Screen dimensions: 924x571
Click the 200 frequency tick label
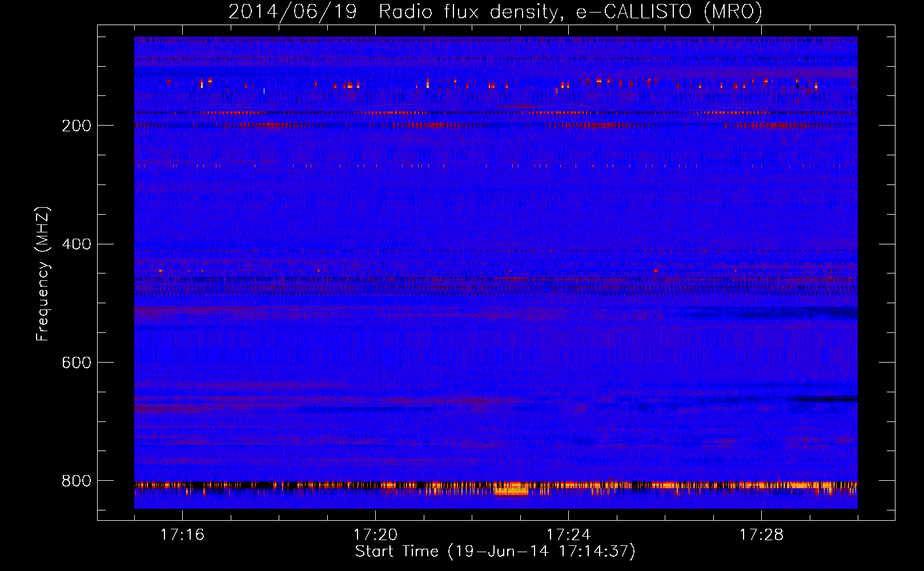77,126
